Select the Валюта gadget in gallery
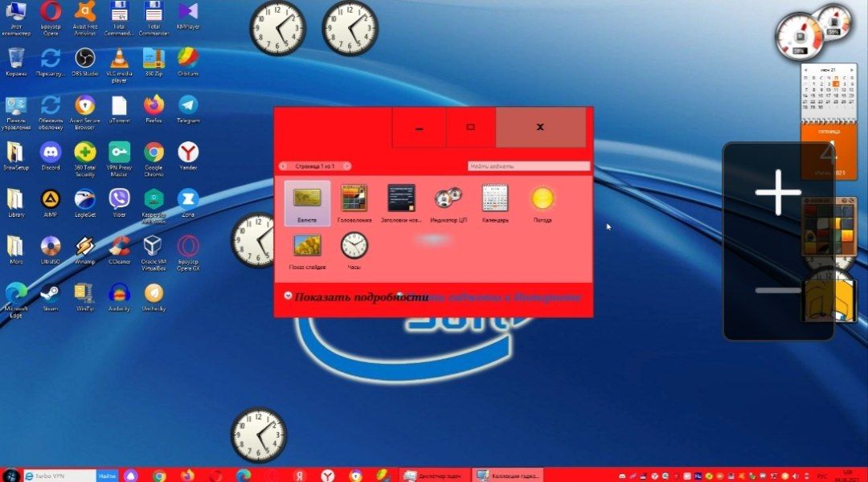868x482 pixels. (x=307, y=203)
